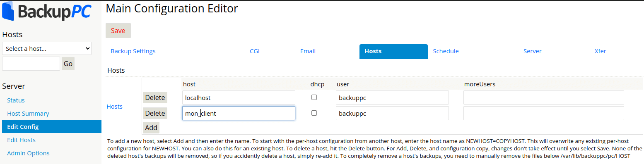Image resolution: width=644 pixels, height=164 pixels.
Task: Click the 'user' column header
Action: pyautogui.click(x=343, y=84)
